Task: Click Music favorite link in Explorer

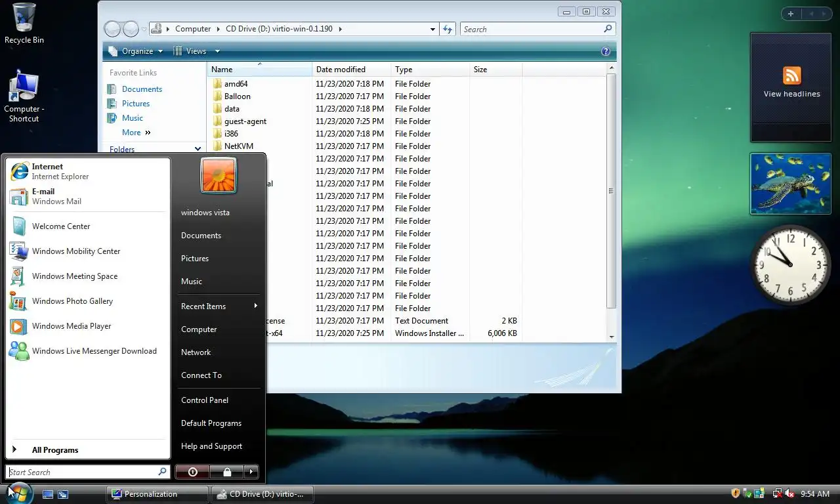Action: (x=132, y=118)
